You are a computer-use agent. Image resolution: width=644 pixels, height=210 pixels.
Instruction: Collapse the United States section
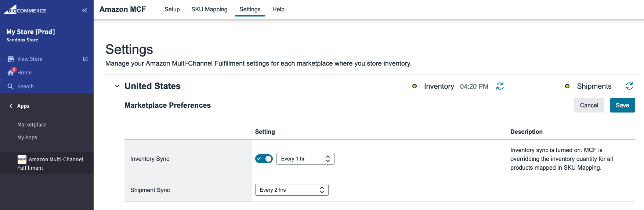click(x=117, y=86)
